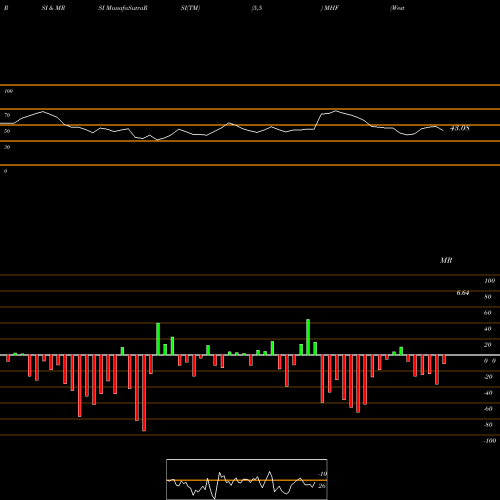Click the -100 label on the MR axis
Screen dimensions: 500x500
point(490,441)
